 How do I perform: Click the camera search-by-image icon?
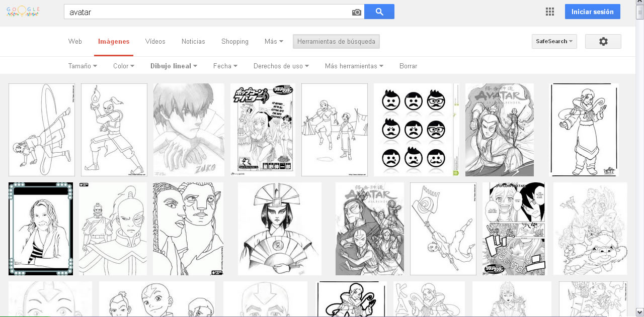357,12
